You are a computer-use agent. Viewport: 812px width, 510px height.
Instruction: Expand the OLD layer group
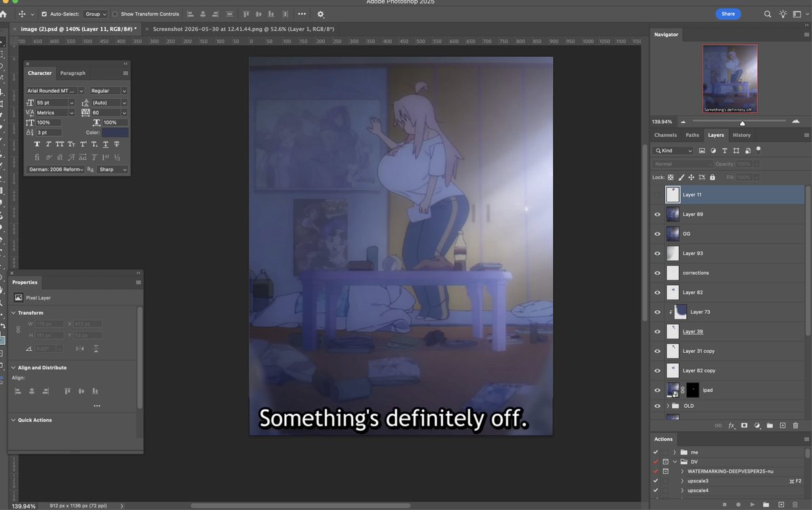(x=668, y=406)
